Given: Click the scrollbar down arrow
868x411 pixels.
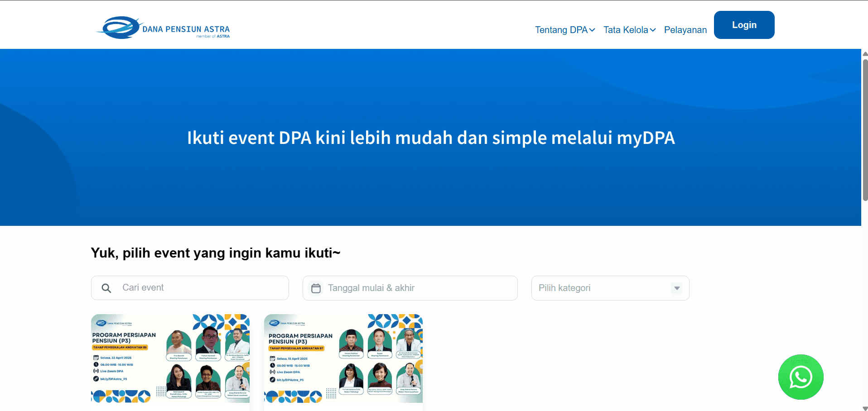Looking at the screenshot, I should [865, 408].
